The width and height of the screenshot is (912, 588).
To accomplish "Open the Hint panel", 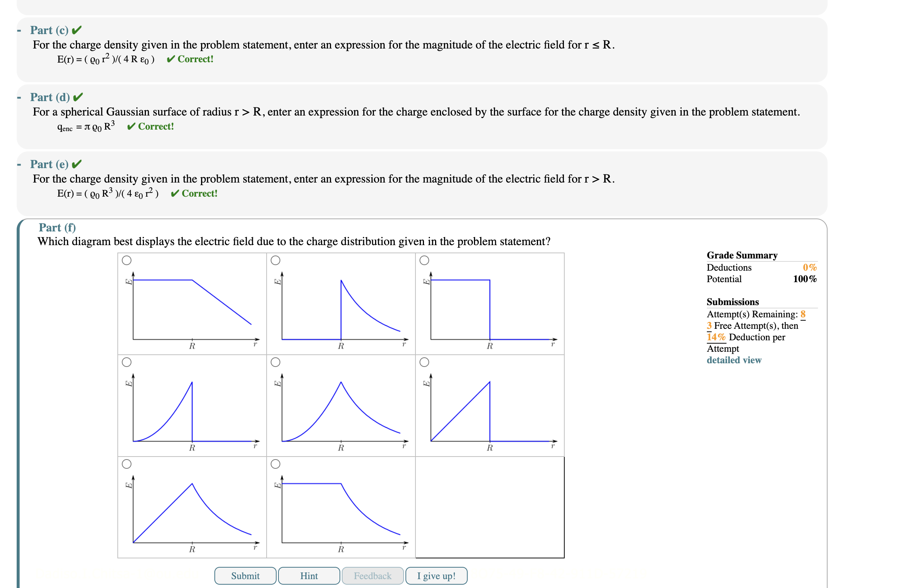I will click(x=308, y=576).
